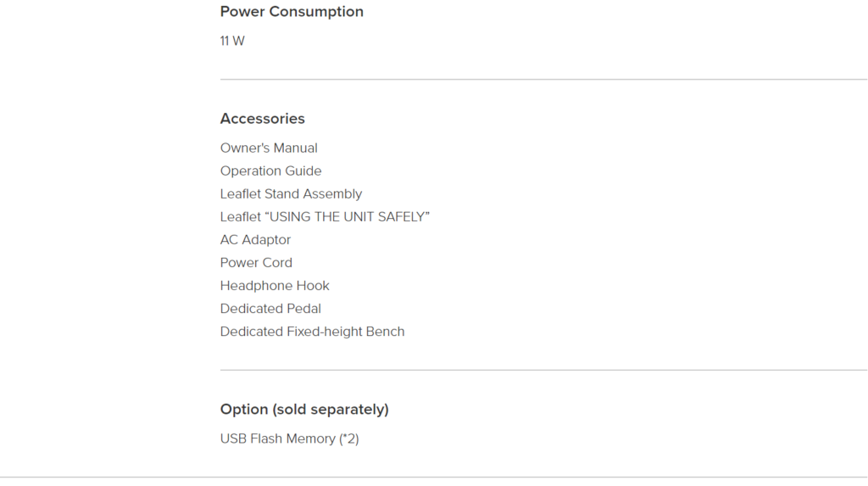868x486 pixels.
Task: Click the divider line below Accessories list
Action: click(543, 370)
